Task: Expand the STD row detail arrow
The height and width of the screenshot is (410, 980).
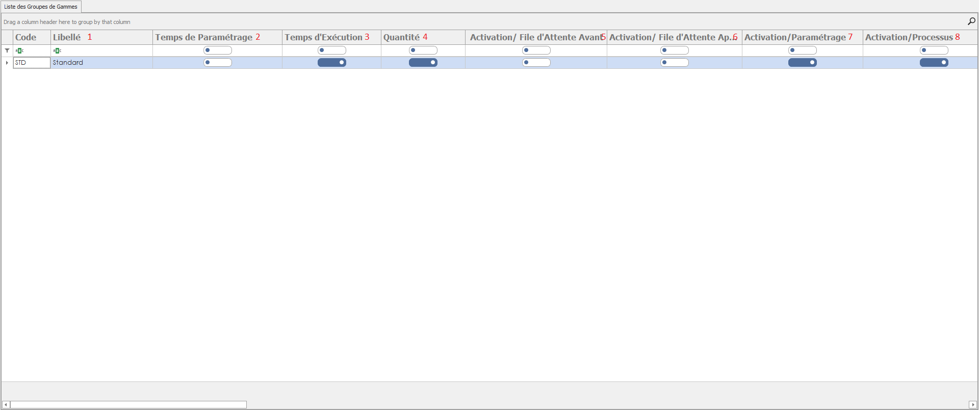Action: (7, 63)
